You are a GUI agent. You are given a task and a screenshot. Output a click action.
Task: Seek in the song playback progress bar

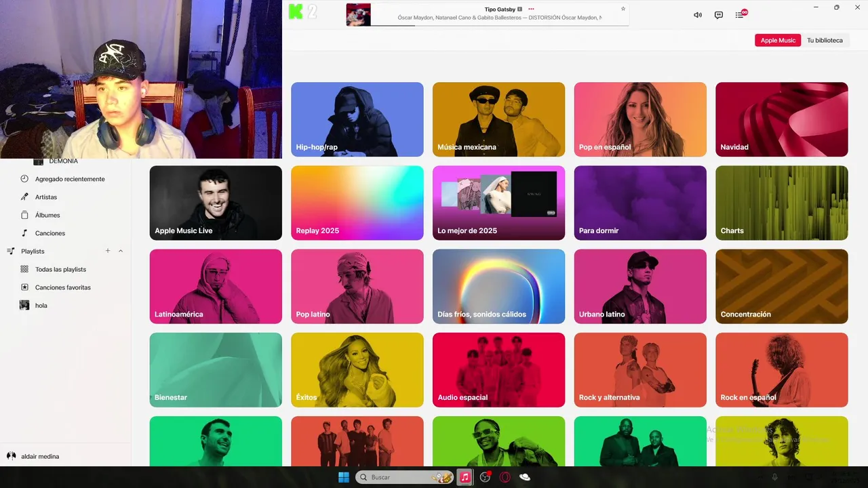pos(500,26)
